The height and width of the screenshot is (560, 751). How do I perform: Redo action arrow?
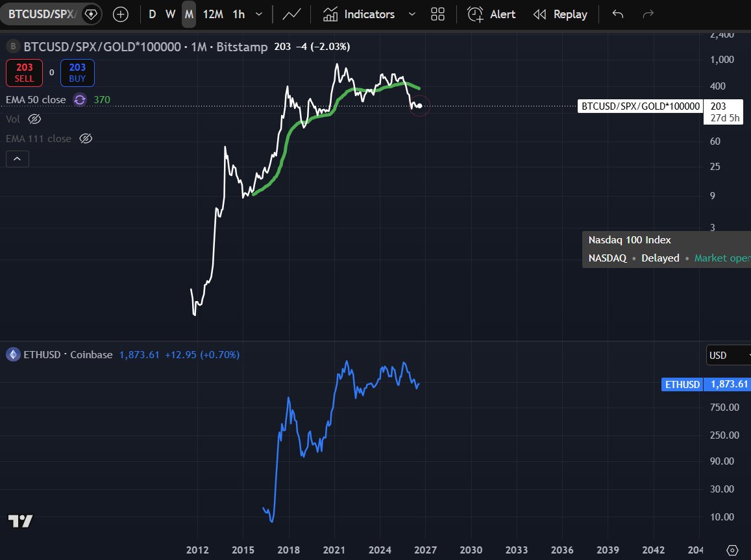648,14
